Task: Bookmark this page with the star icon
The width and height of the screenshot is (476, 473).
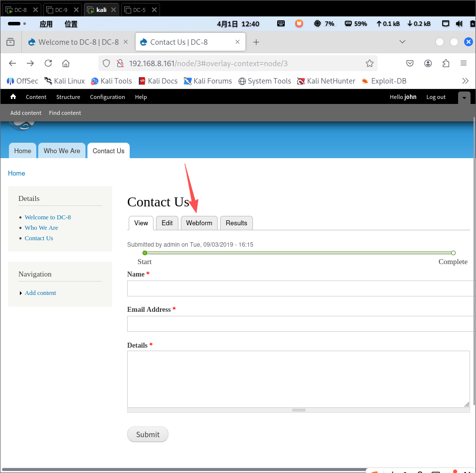Action: pos(369,63)
